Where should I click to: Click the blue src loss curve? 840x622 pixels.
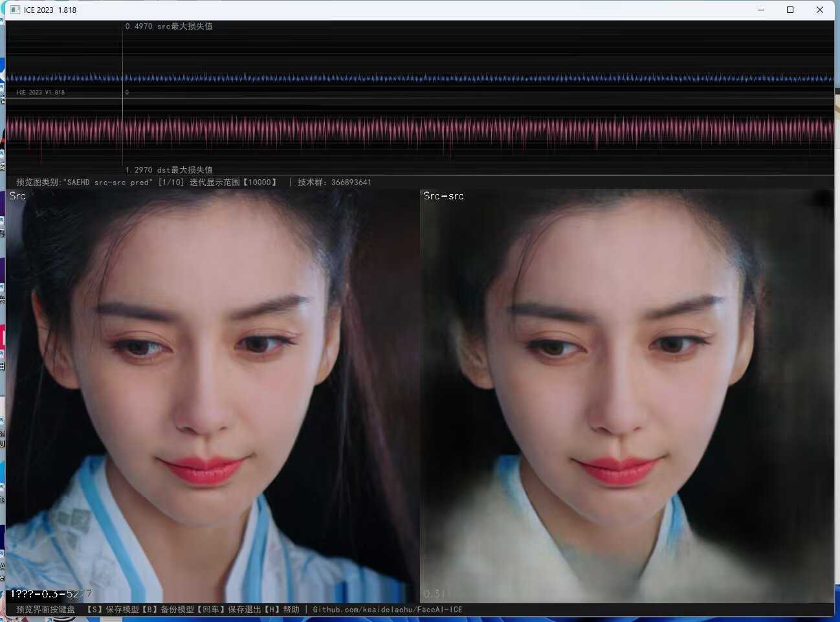pos(453,78)
